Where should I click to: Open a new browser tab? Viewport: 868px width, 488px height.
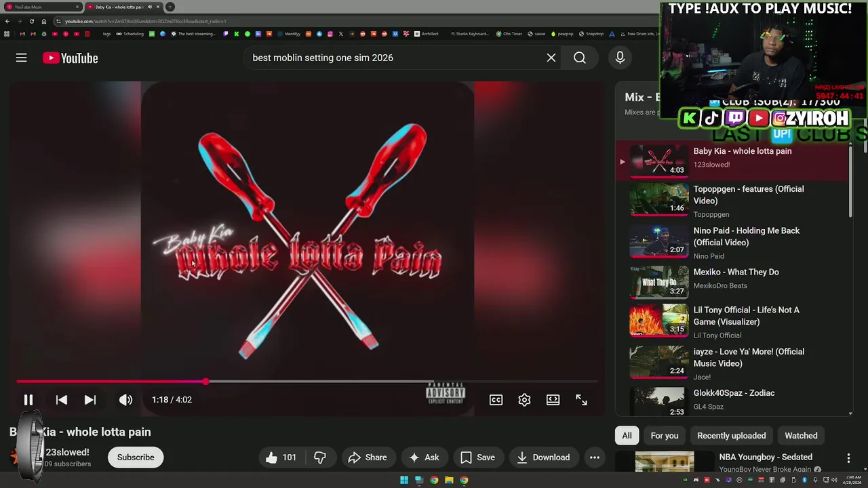[170, 7]
